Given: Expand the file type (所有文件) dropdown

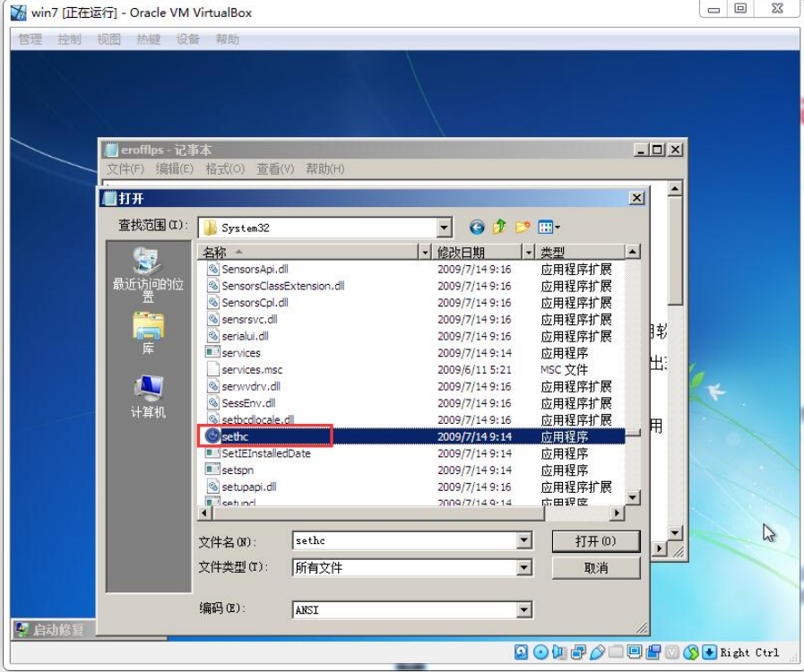Looking at the screenshot, I should (x=523, y=567).
